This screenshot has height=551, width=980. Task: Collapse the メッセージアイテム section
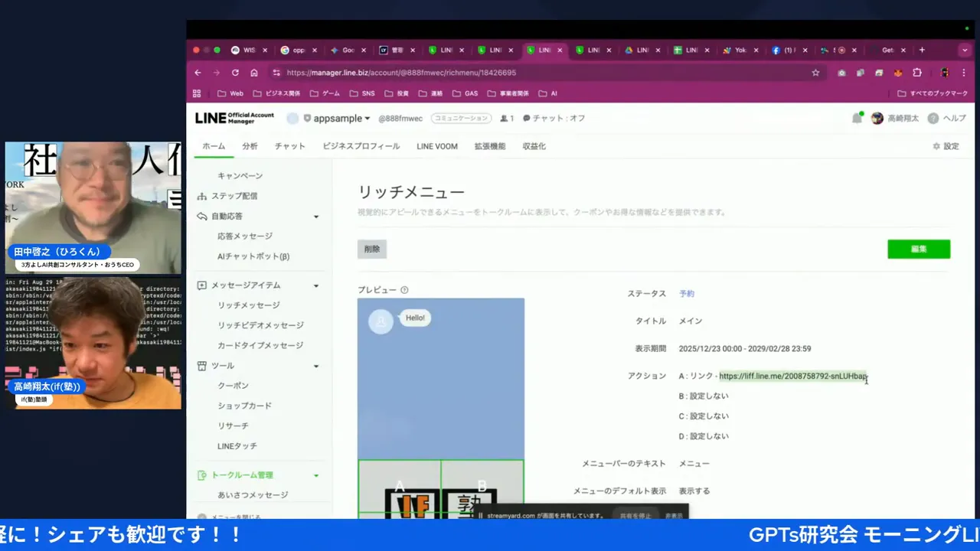315,285
